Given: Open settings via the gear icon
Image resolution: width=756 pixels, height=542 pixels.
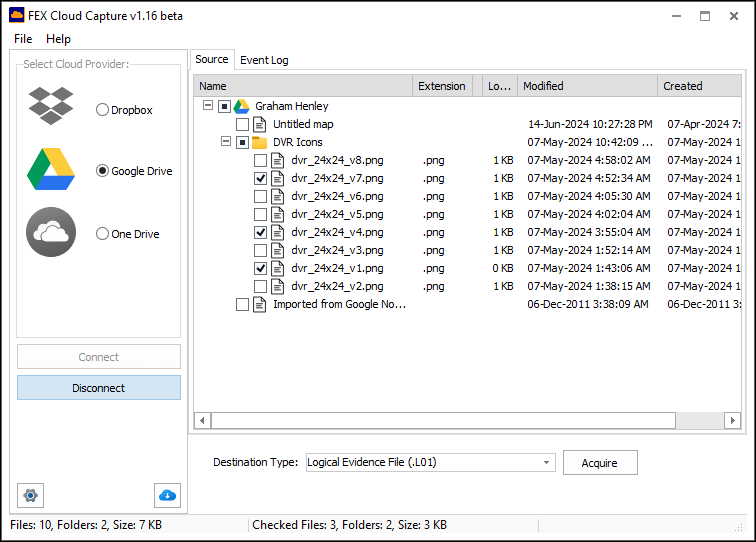Looking at the screenshot, I should pos(30,495).
